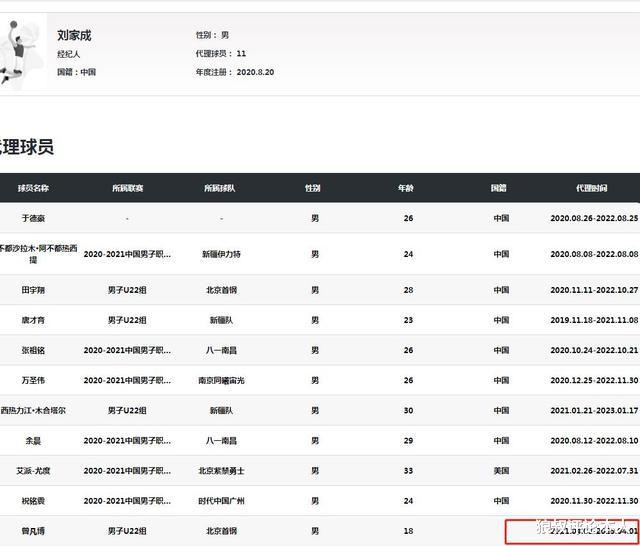Click the team cell 南京同曦宙光
This screenshot has height=546, width=640.
point(221,380)
